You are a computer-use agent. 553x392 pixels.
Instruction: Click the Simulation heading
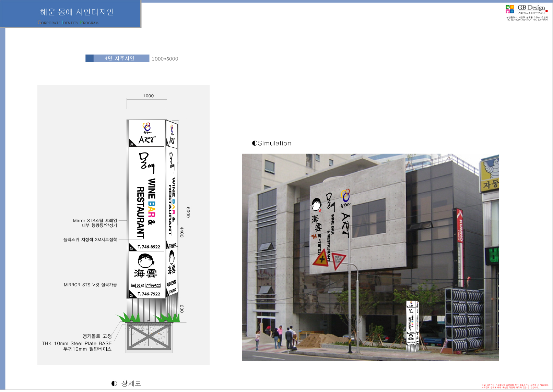274,143
